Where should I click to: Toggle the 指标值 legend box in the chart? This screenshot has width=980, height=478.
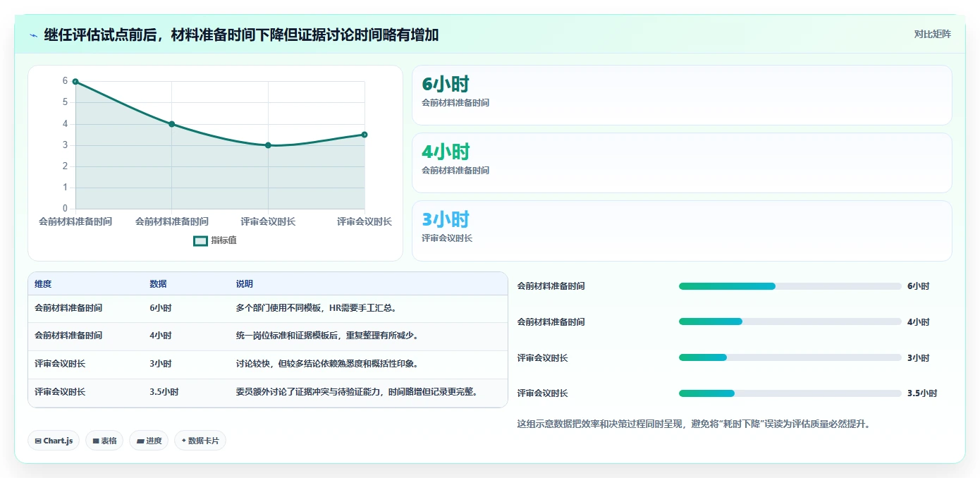point(200,240)
